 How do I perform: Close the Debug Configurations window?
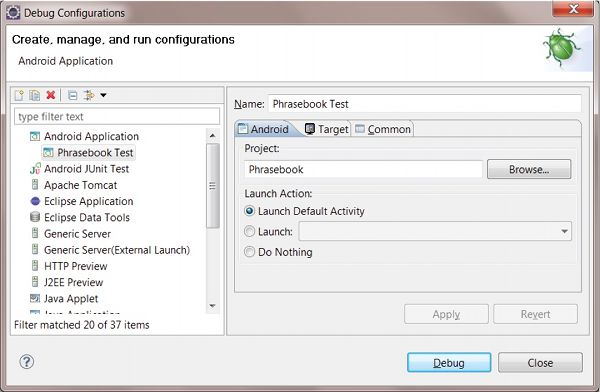click(573, 8)
